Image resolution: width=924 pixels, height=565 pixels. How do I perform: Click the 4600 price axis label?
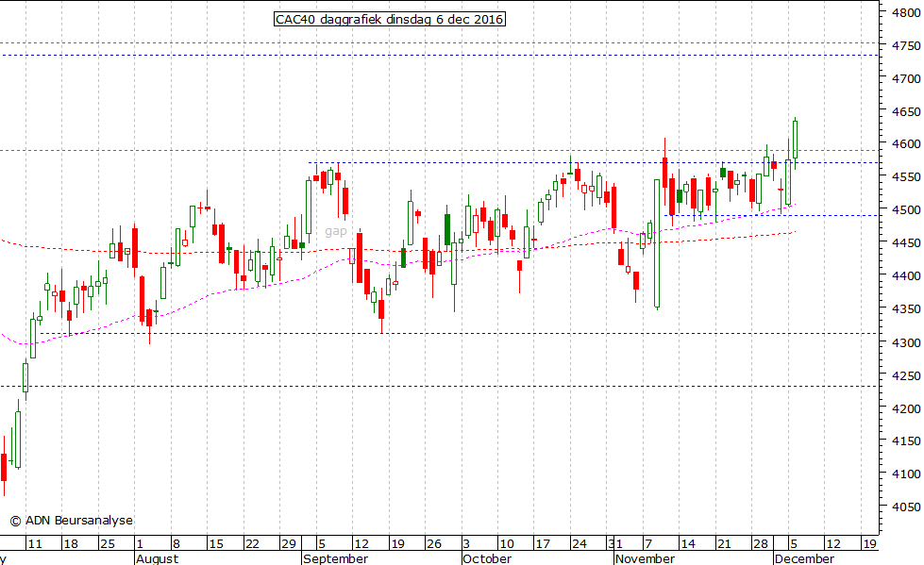pyautogui.click(x=905, y=143)
